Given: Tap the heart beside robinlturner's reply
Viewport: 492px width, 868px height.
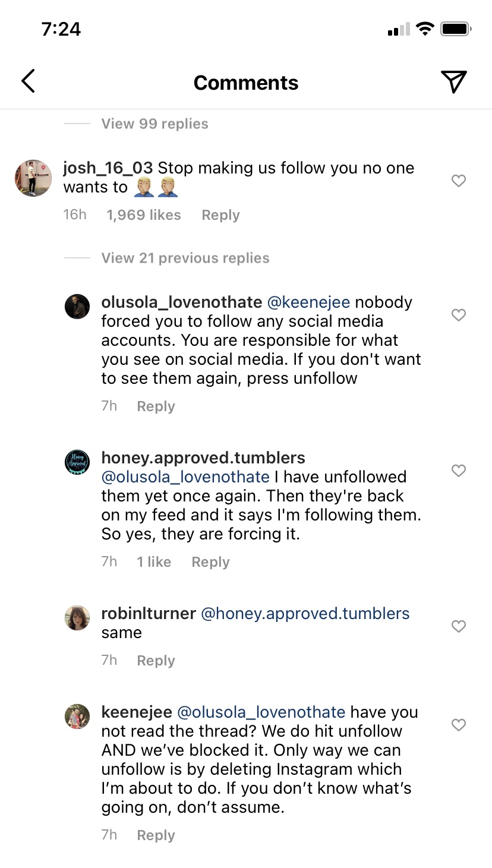Looking at the screenshot, I should tap(459, 626).
